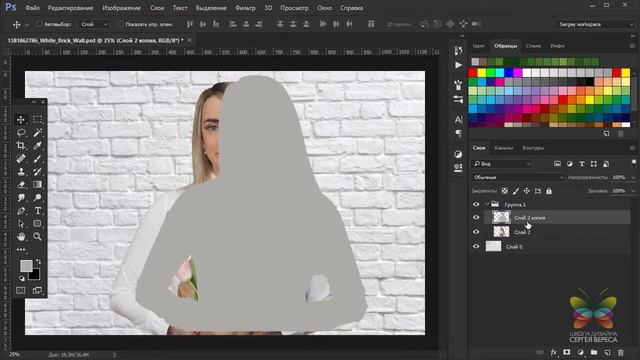This screenshot has height=360, width=640.
Task: Open the Редактирование menu
Action: click(x=70, y=8)
